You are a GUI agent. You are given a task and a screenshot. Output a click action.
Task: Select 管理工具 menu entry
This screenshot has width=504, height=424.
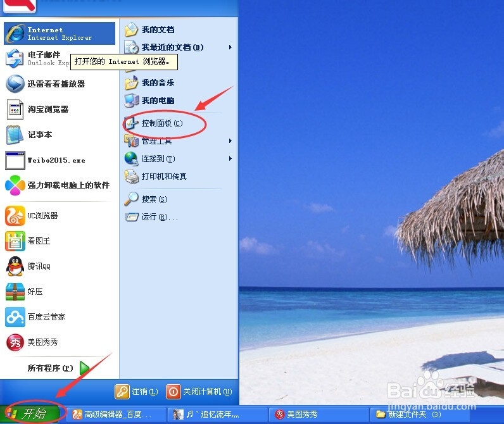(179, 140)
